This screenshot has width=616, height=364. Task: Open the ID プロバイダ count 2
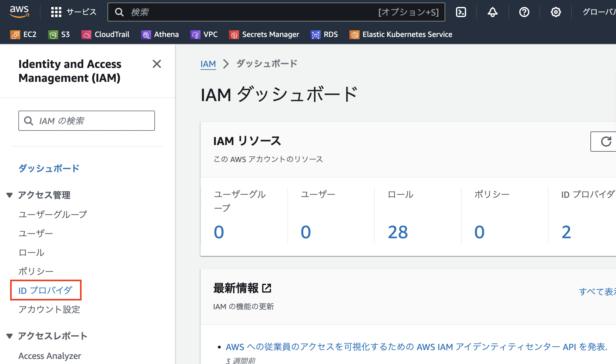click(x=566, y=232)
